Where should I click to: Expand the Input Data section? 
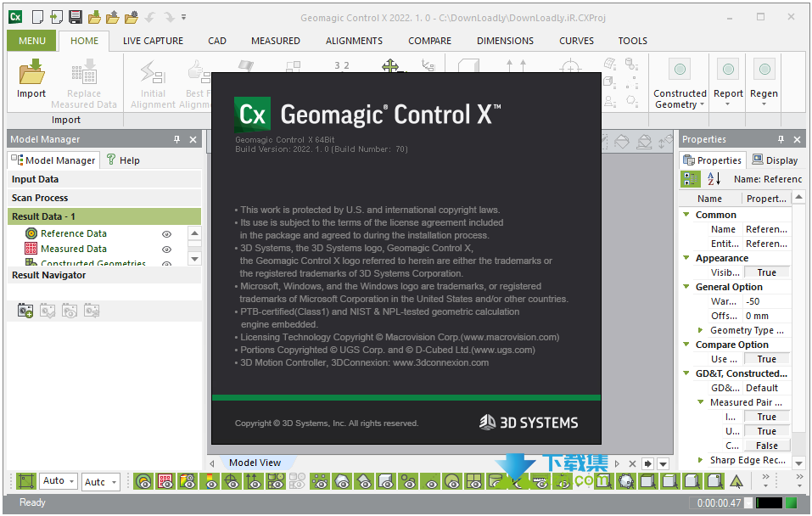pyautogui.click(x=104, y=179)
